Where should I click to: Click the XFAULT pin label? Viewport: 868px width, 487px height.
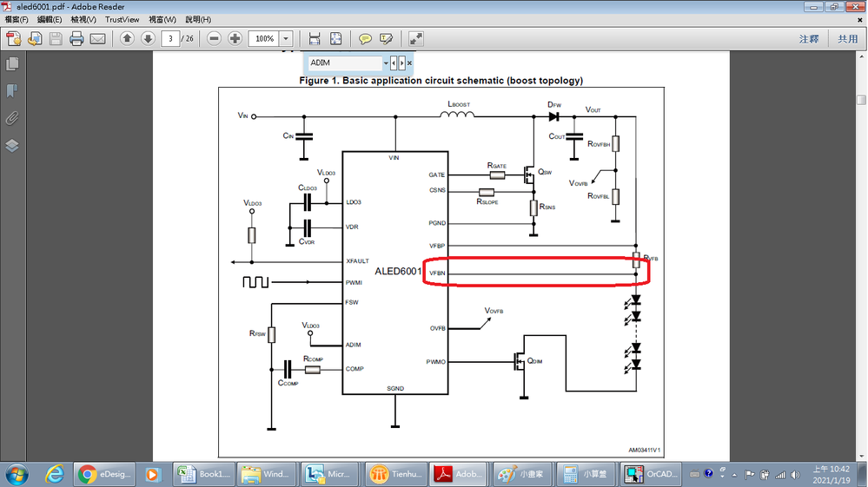click(x=357, y=261)
